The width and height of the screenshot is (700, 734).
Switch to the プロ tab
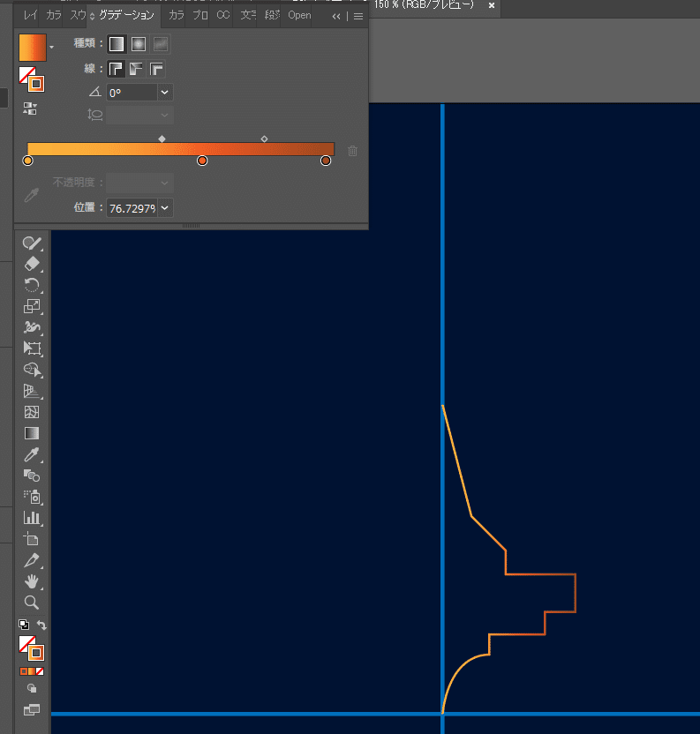pyautogui.click(x=200, y=16)
